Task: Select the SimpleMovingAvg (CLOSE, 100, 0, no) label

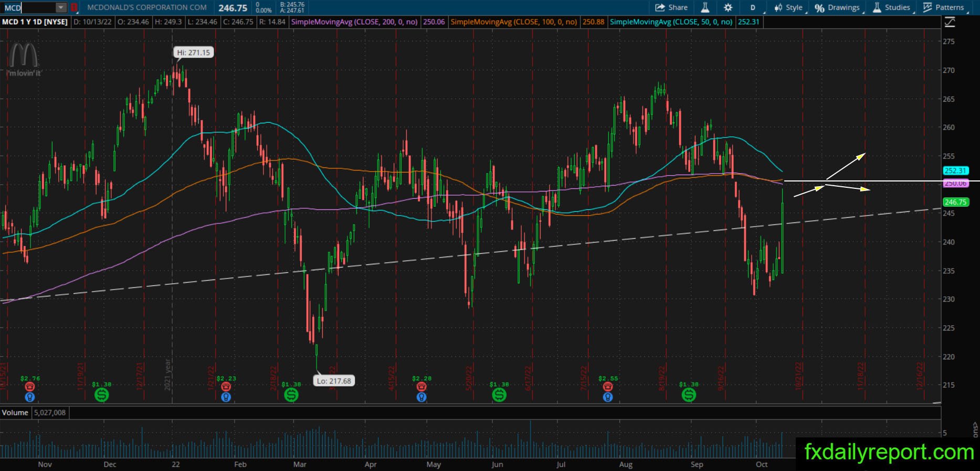Action: [514, 22]
